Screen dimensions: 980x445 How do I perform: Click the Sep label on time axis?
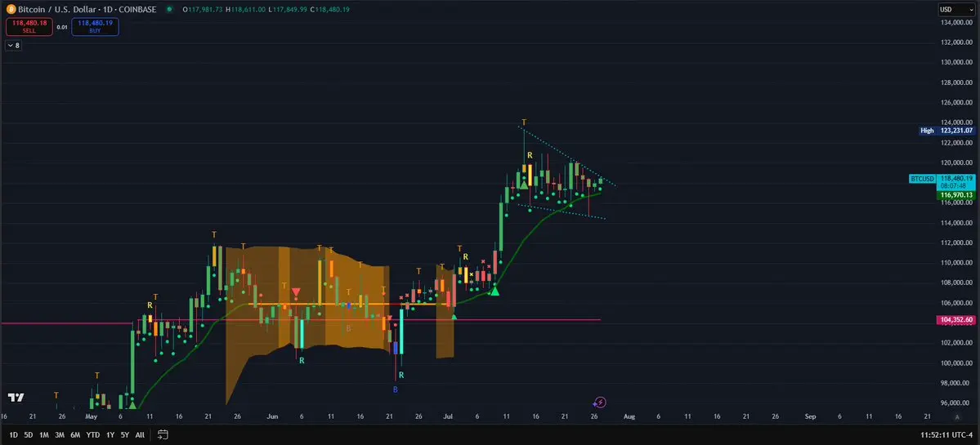[810, 416]
